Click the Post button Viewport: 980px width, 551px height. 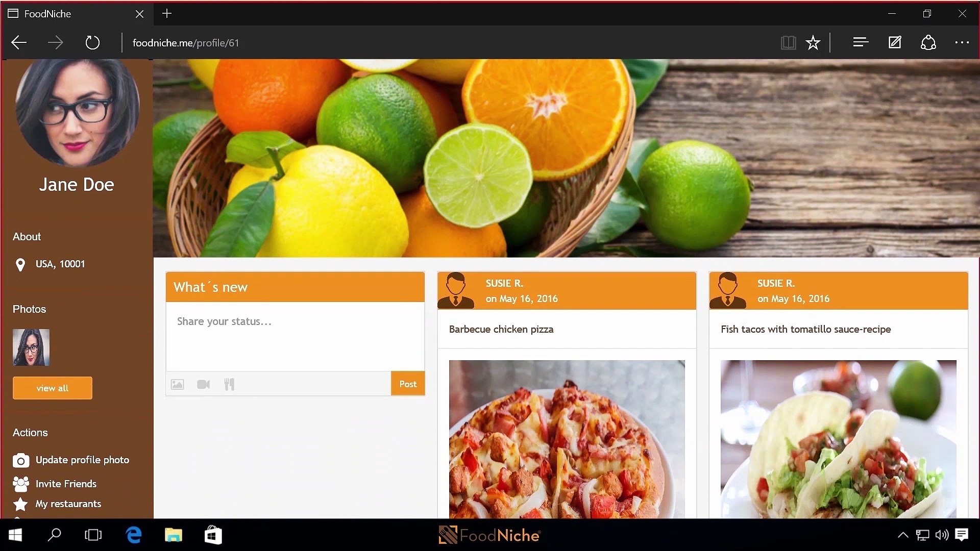coord(407,384)
